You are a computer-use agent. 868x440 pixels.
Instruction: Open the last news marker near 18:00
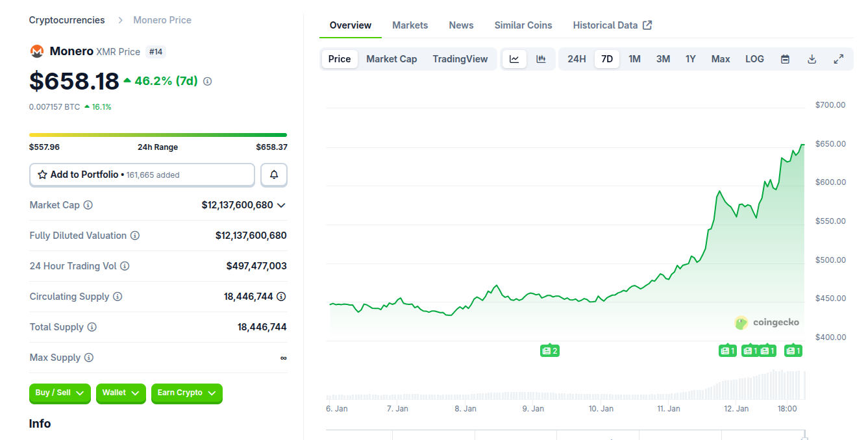click(x=793, y=351)
